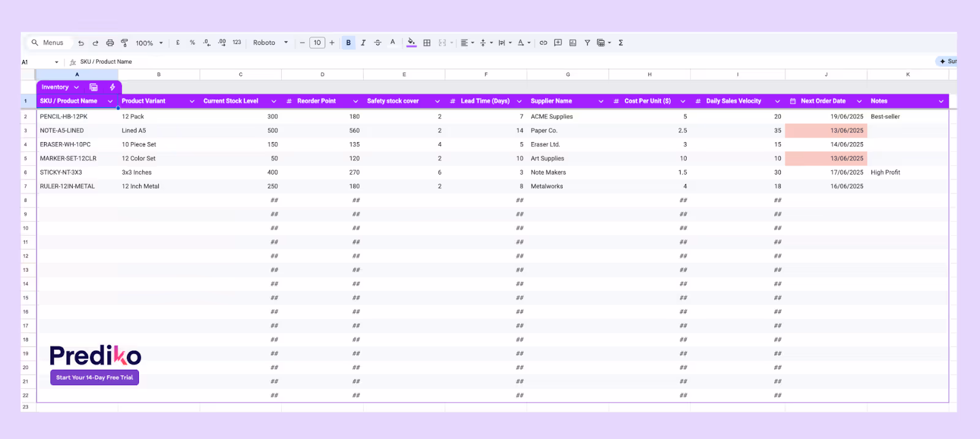The height and width of the screenshot is (439, 980).
Task: Open the borders tool
Action: [x=427, y=43]
